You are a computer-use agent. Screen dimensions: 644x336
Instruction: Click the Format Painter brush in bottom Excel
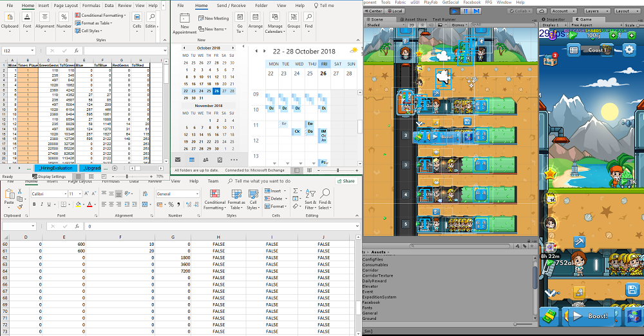[19, 207]
